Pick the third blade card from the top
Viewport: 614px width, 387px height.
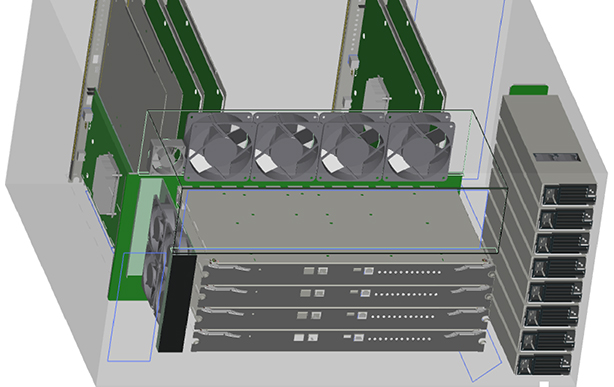[x=341, y=316]
